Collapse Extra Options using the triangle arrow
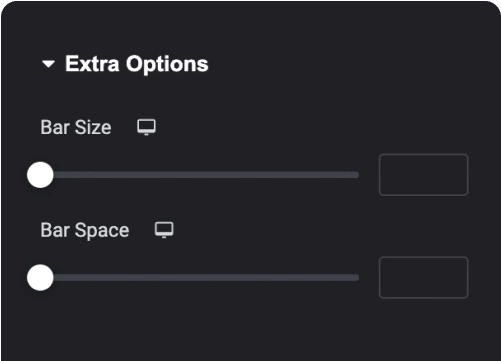This screenshot has width=501, height=361. tap(48, 64)
